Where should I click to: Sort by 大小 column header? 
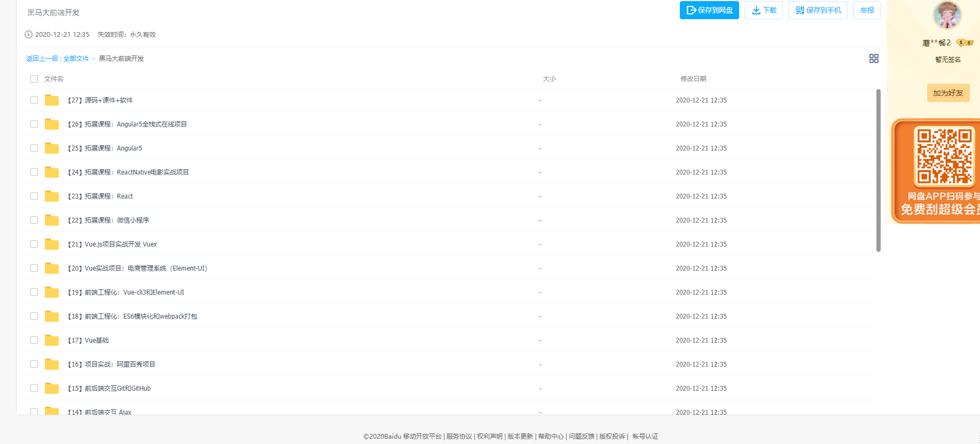click(x=549, y=79)
